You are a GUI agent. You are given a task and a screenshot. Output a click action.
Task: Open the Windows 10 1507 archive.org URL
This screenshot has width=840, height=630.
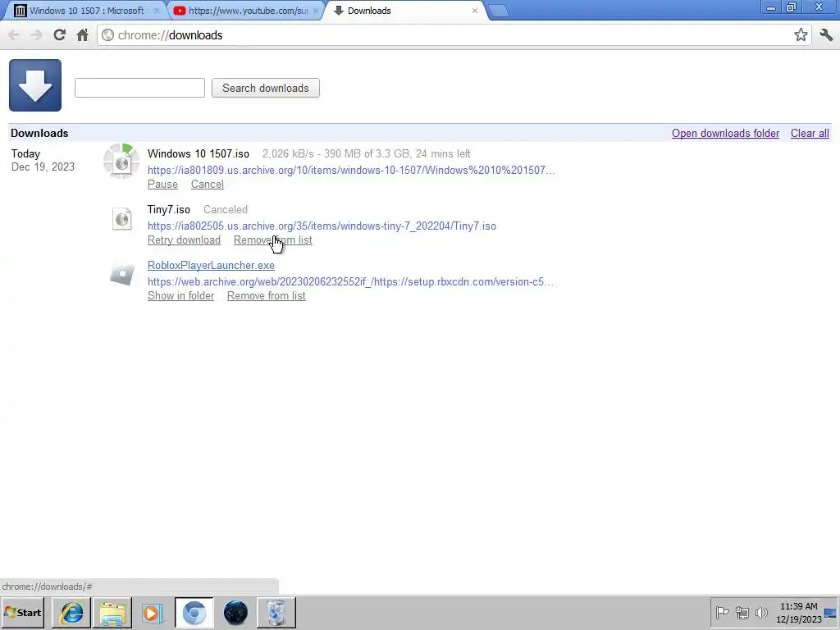click(351, 171)
